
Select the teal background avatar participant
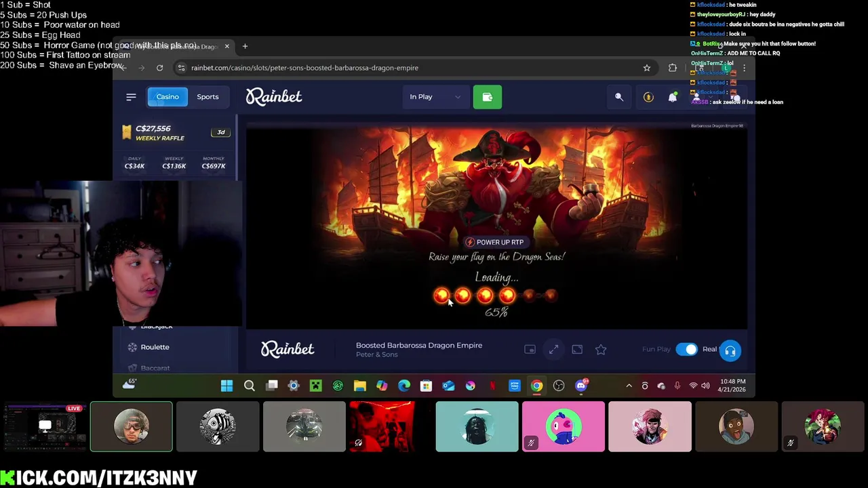pyautogui.click(x=477, y=426)
